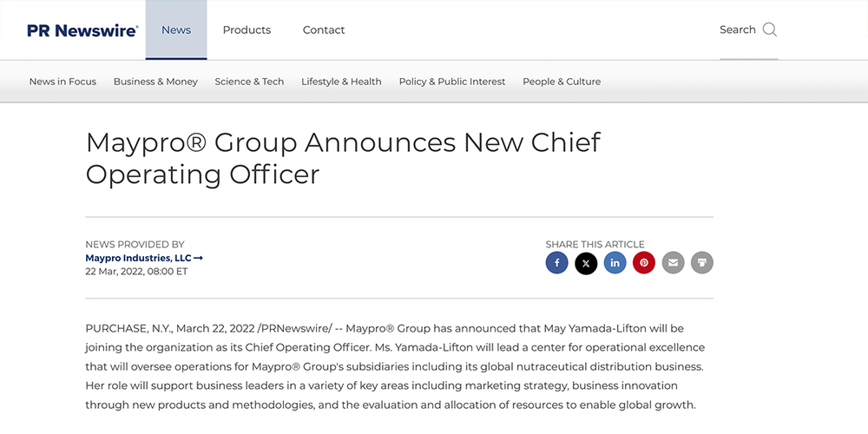Share article on X (Twitter)

[586, 263]
